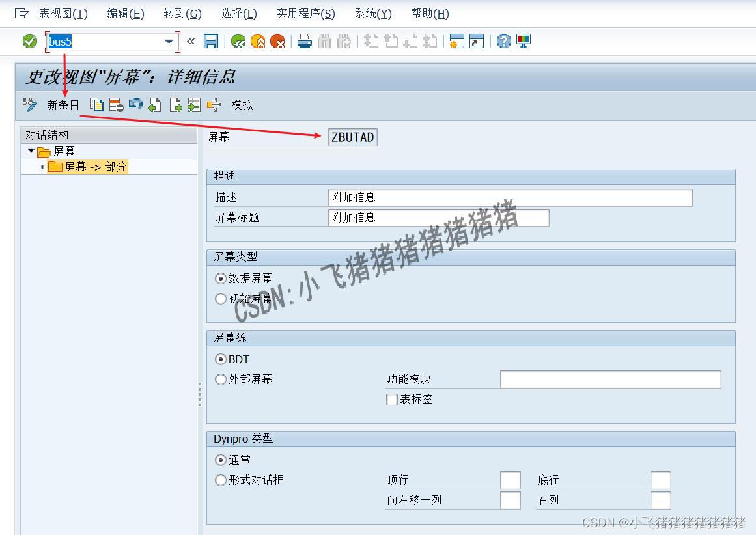Viewport: 756px width, 535px height.
Task: Click the ZBUTAD screen field
Action: point(352,137)
